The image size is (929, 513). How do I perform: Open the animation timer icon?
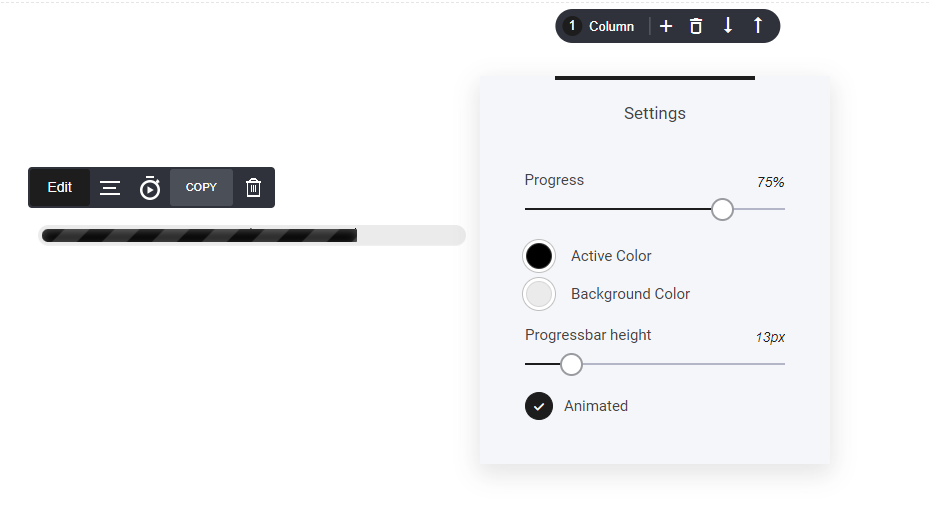coord(150,188)
